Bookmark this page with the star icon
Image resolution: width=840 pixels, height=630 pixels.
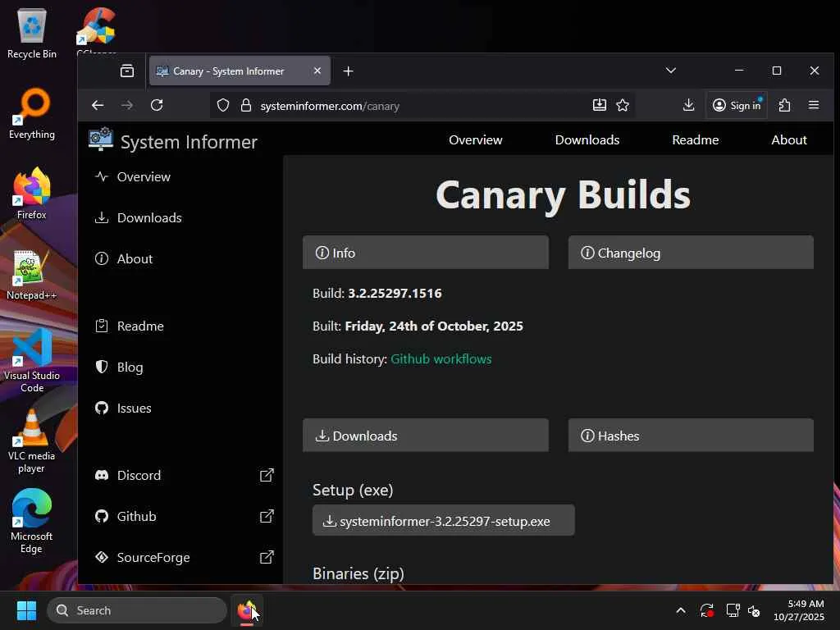click(x=623, y=105)
